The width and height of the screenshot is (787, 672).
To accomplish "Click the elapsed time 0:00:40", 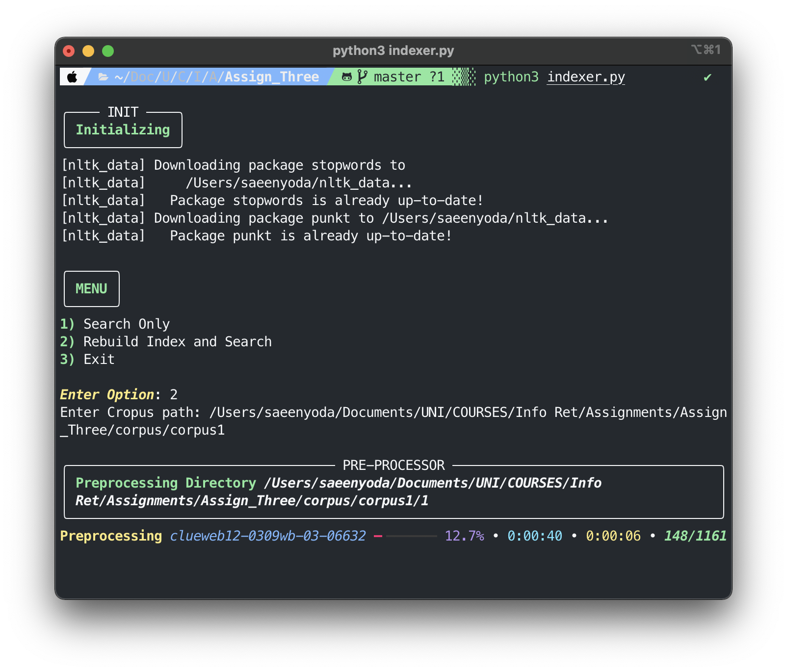I will click(535, 536).
